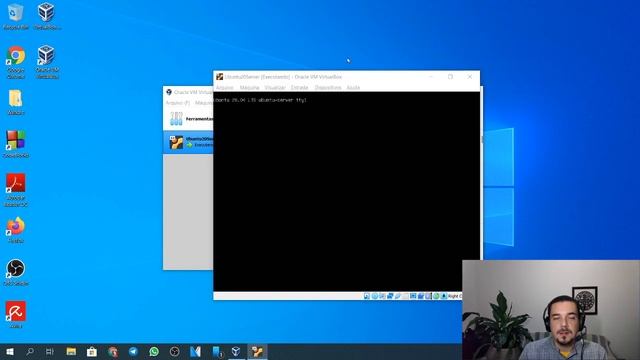Image resolution: width=640 pixels, height=360 pixels.
Task: Open the Visualizar menu
Action: coord(275,87)
